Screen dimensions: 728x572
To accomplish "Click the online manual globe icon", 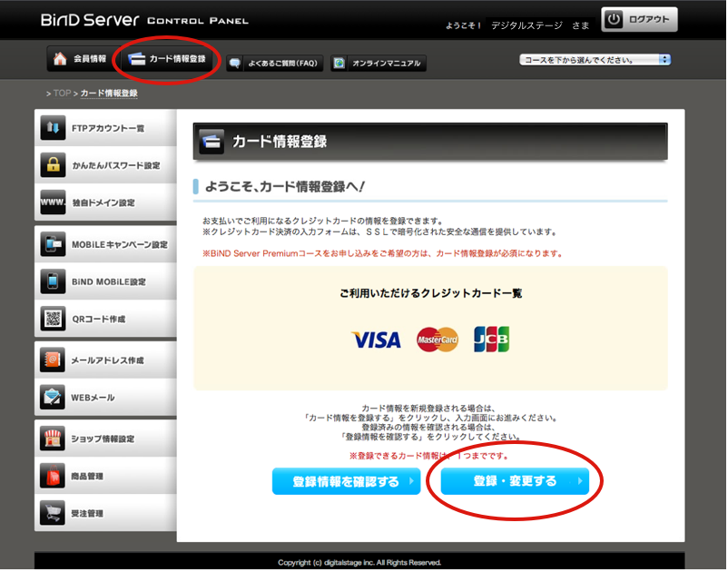I will (339, 64).
